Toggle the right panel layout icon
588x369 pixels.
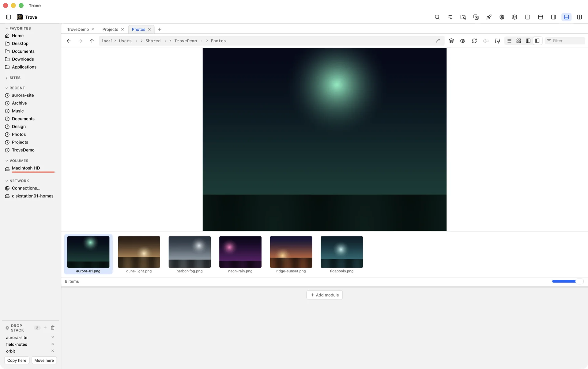(x=553, y=17)
